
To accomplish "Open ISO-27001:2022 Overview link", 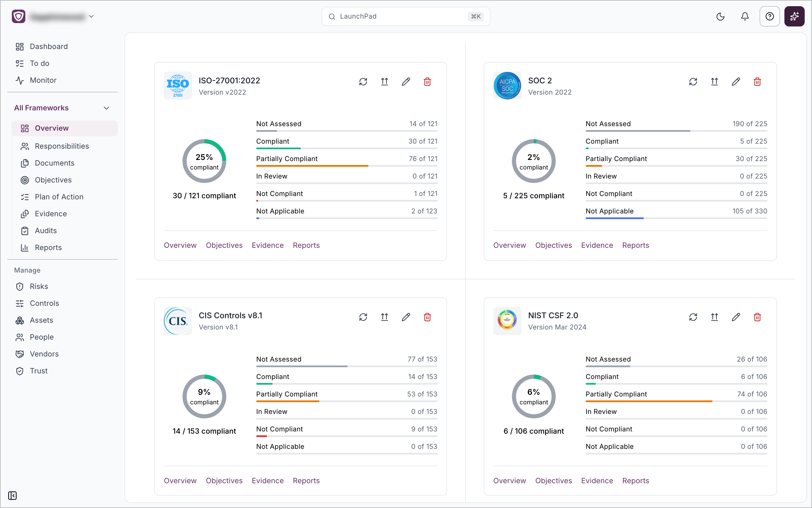I will [180, 245].
